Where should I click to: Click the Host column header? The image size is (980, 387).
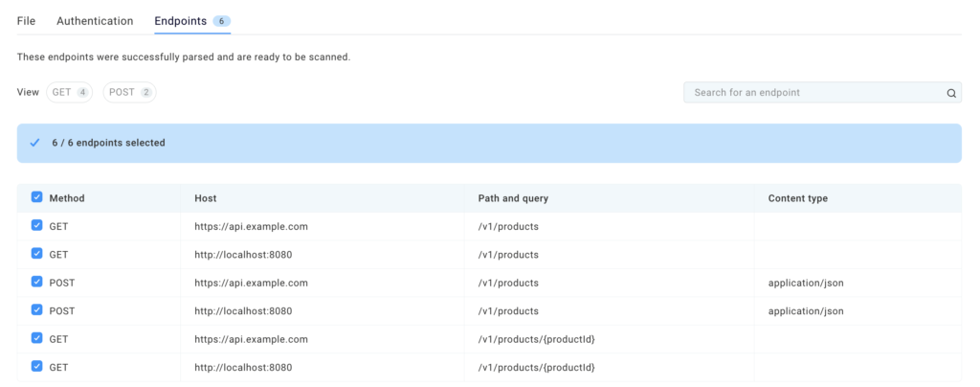pyautogui.click(x=205, y=198)
